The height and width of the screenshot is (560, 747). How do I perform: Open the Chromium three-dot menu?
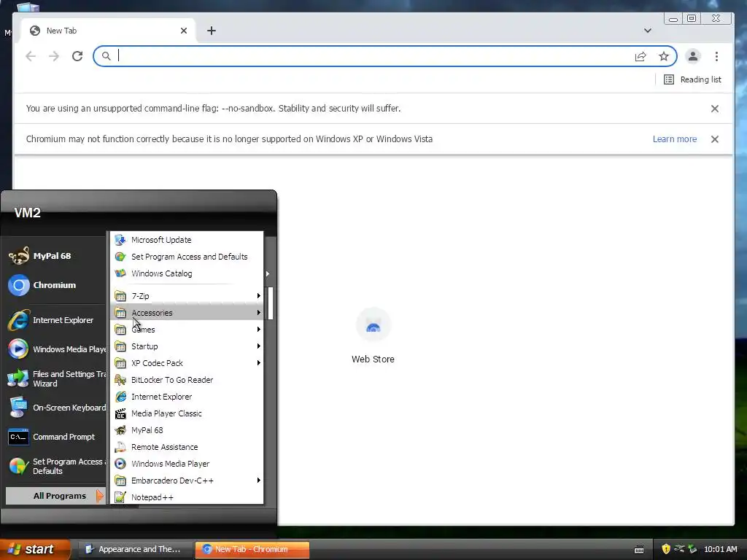716,56
